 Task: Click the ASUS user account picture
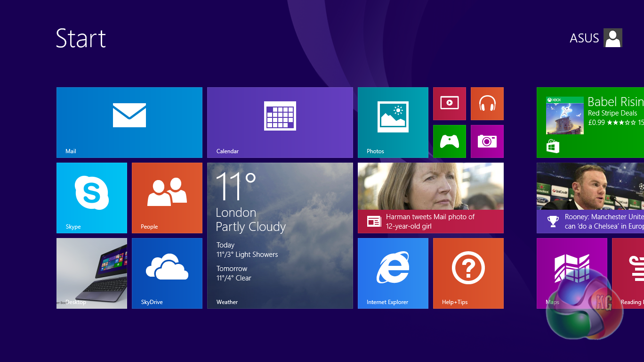[x=613, y=38]
